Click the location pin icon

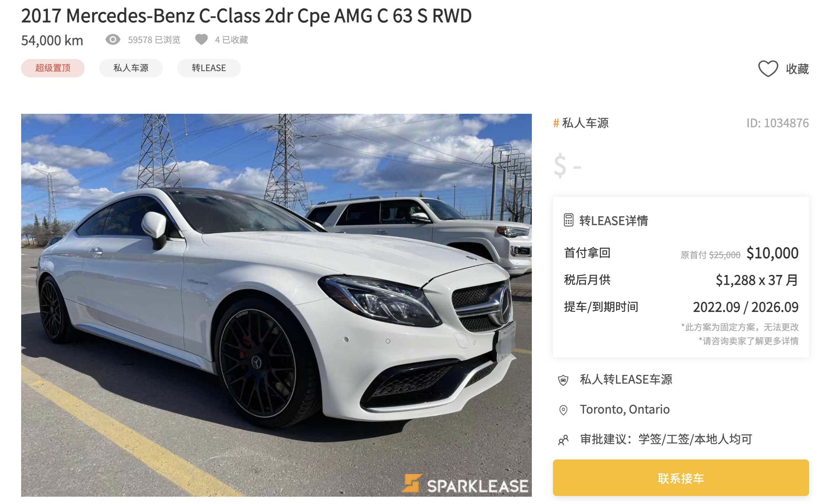coord(563,410)
